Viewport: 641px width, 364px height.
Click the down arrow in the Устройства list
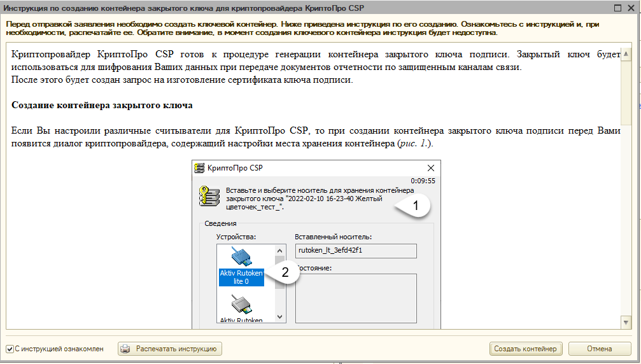pos(280,316)
